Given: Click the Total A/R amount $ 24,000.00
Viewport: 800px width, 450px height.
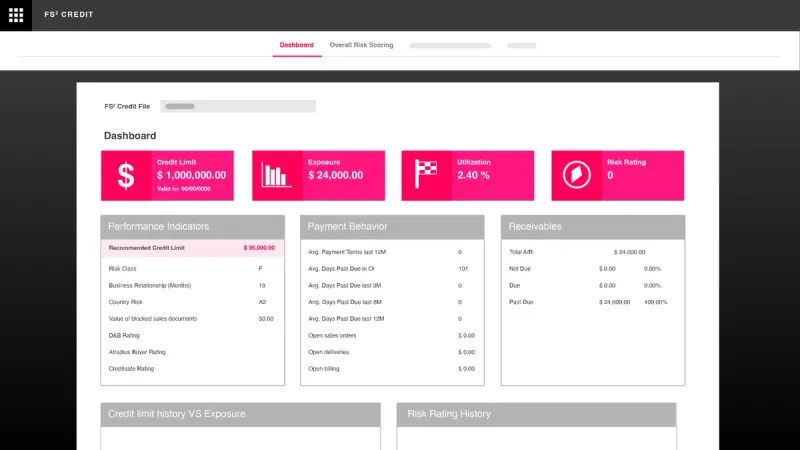Looking at the screenshot, I should (629, 252).
